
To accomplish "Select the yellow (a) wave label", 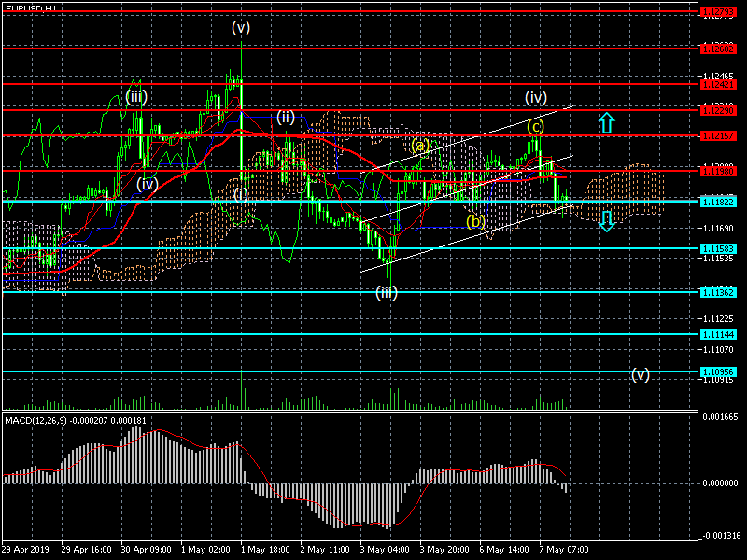I will (420, 146).
